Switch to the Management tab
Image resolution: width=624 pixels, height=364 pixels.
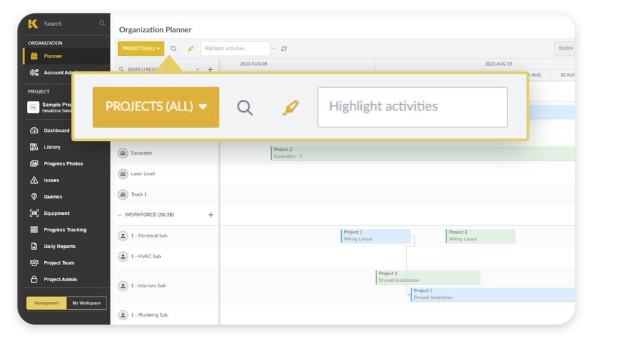(46, 303)
